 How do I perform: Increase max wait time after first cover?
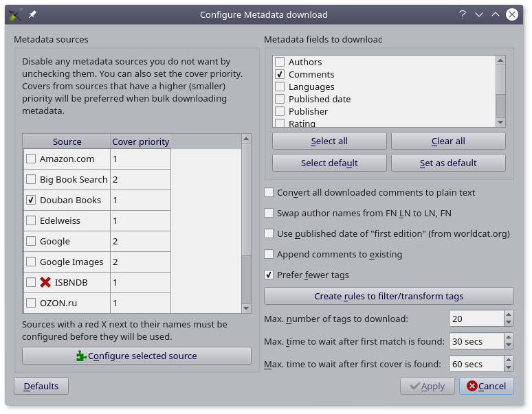509,360
